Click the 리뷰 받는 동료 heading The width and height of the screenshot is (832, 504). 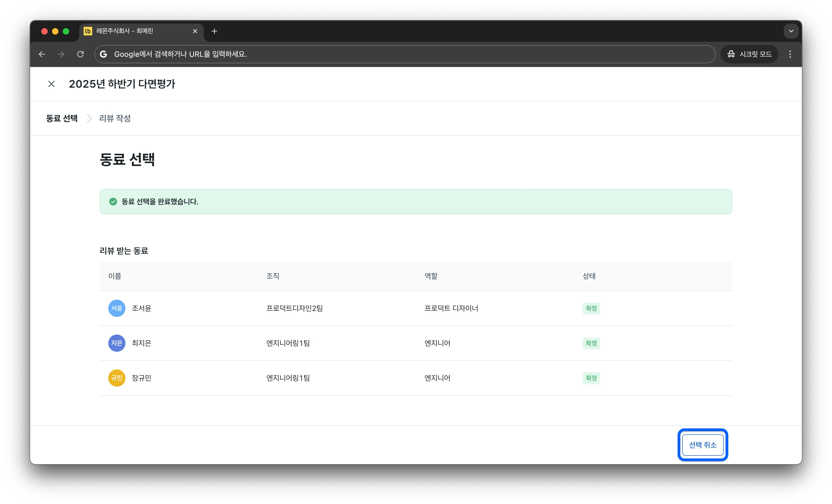pyautogui.click(x=124, y=251)
